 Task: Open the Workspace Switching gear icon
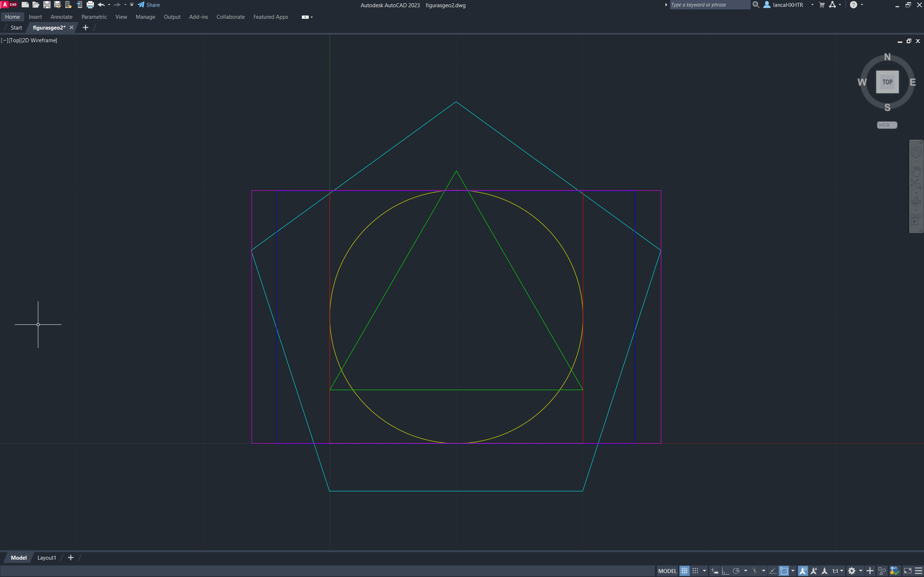coord(851,571)
